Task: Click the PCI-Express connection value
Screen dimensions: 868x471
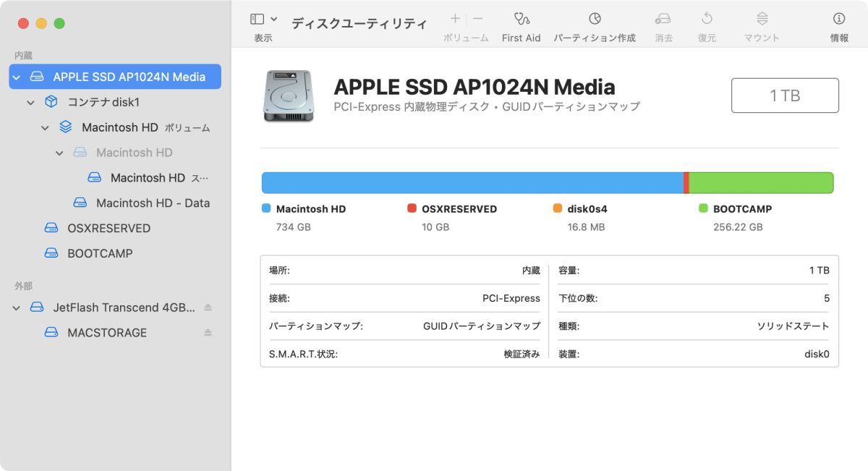Action: (x=511, y=298)
